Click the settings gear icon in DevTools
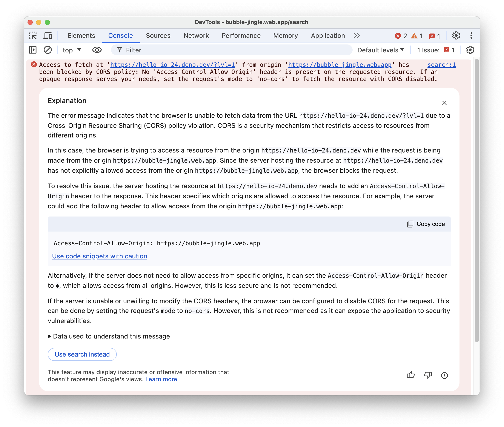504x427 pixels. tap(456, 36)
